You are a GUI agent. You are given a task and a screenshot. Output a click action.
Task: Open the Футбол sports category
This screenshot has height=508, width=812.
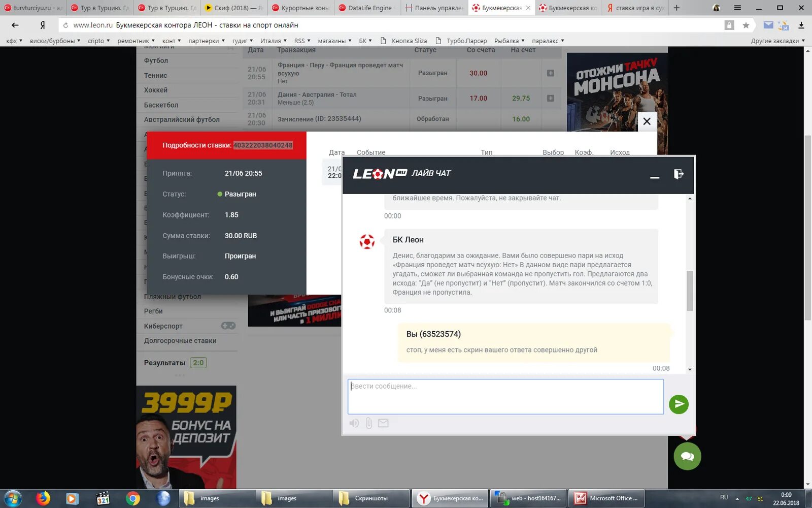point(156,60)
